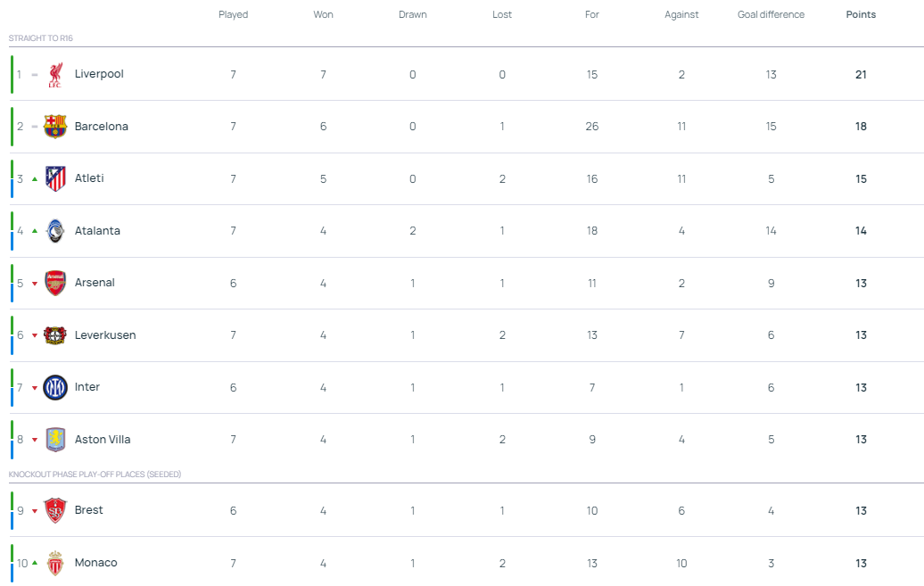
Task: Click the Atalanta club logo
Action: 55,231
